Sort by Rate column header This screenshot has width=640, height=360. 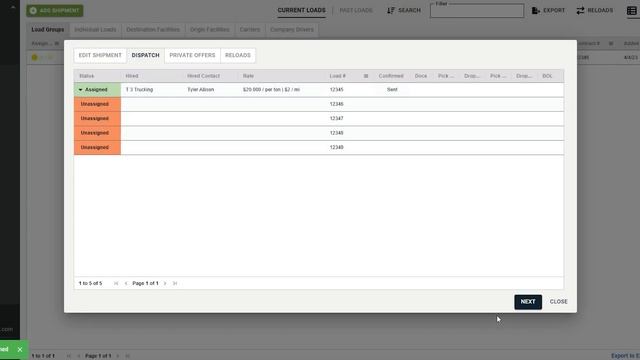click(248, 76)
